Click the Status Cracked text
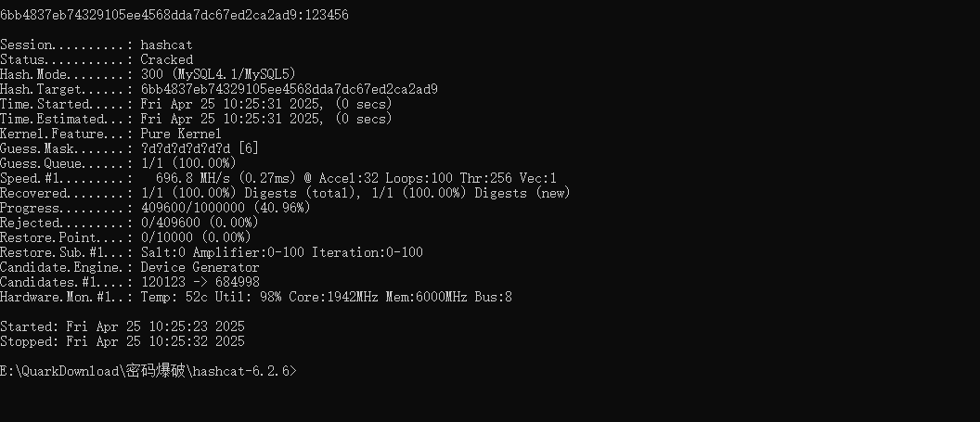The height and width of the screenshot is (422, 980). (x=166, y=59)
